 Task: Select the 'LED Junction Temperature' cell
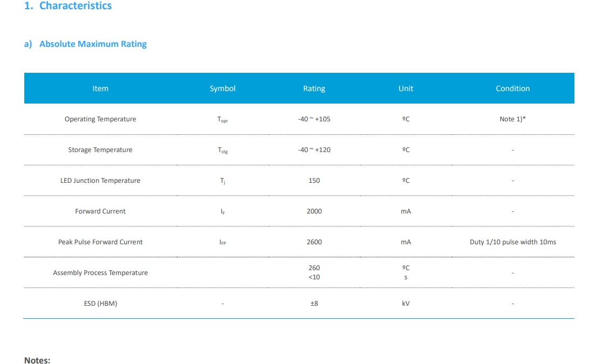pos(100,181)
